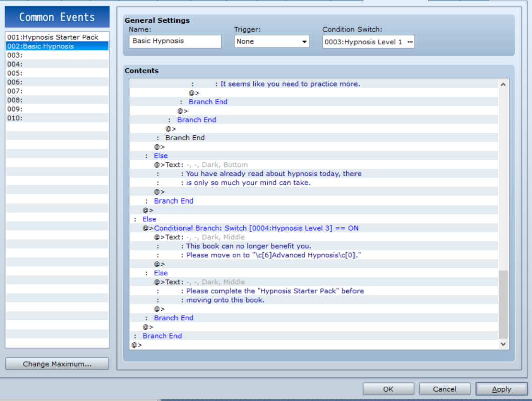Click scroll up arrow in Contents list
The width and height of the screenshot is (532, 401).
pos(503,85)
